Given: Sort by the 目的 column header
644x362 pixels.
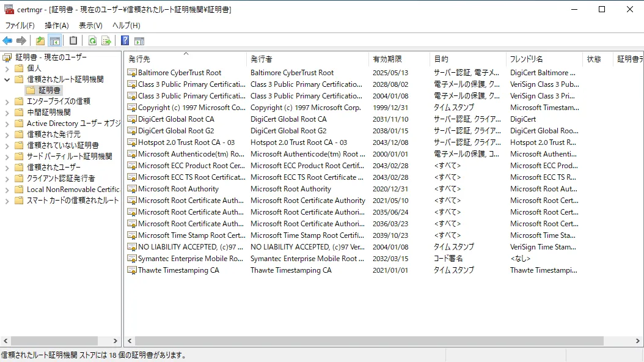Looking at the screenshot, I should pos(468,59).
